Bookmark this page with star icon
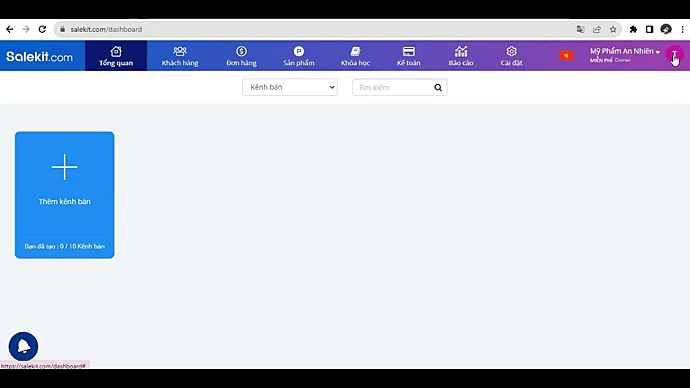 (613, 29)
